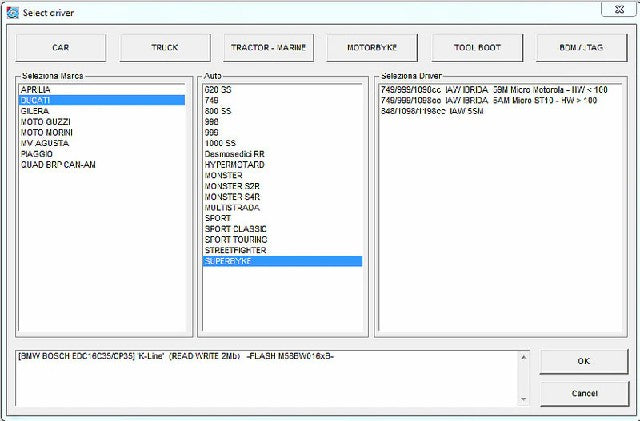Select MOTO MORINI brand
The height and width of the screenshot is (421, 640).
(102, 132)
